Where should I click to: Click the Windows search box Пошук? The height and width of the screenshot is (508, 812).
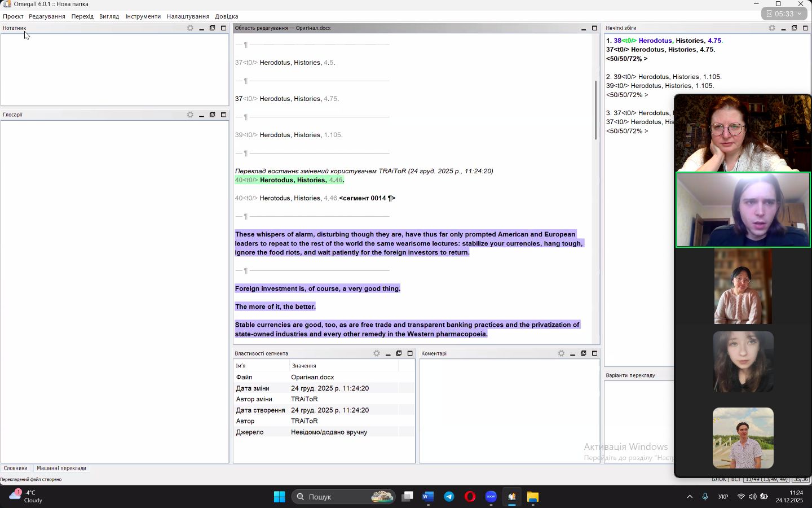point(338,497)
